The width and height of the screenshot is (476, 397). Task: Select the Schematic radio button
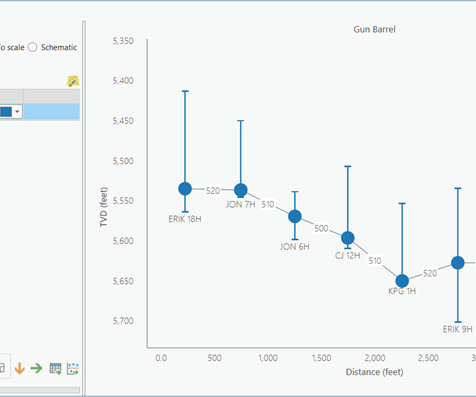pos(32,47)
